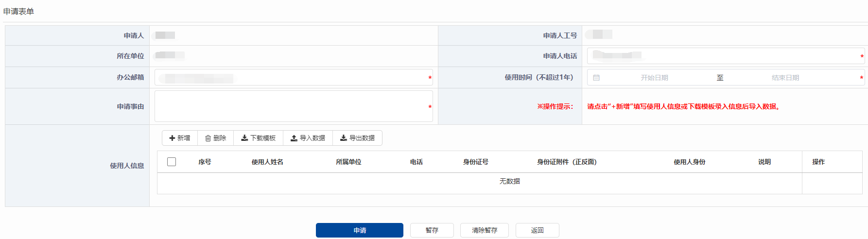Click the 身份证号 column header

(x=475, y=162)
